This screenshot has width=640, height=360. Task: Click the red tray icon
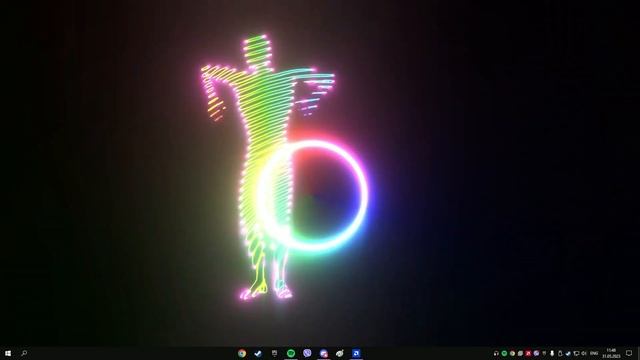pos(528,353)
